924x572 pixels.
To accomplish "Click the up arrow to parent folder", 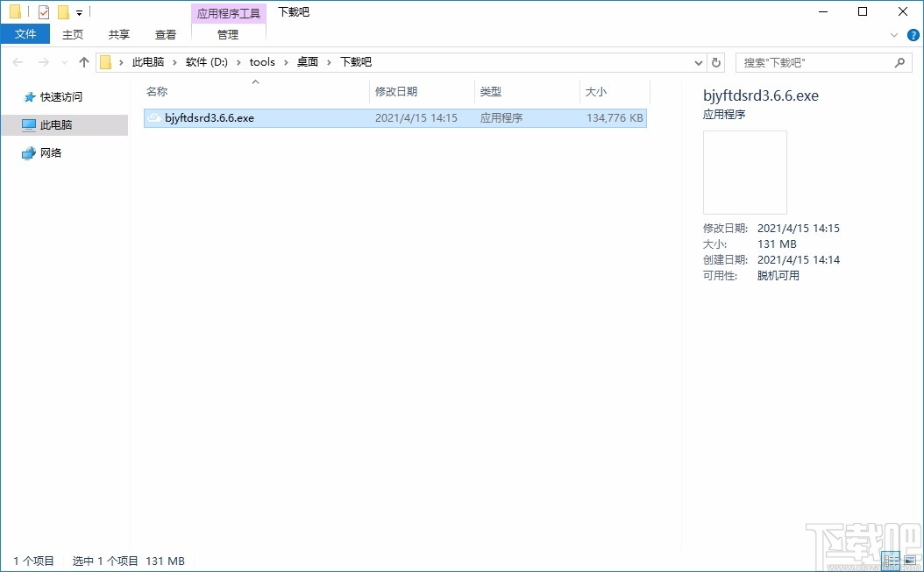I will coord(83,61).
